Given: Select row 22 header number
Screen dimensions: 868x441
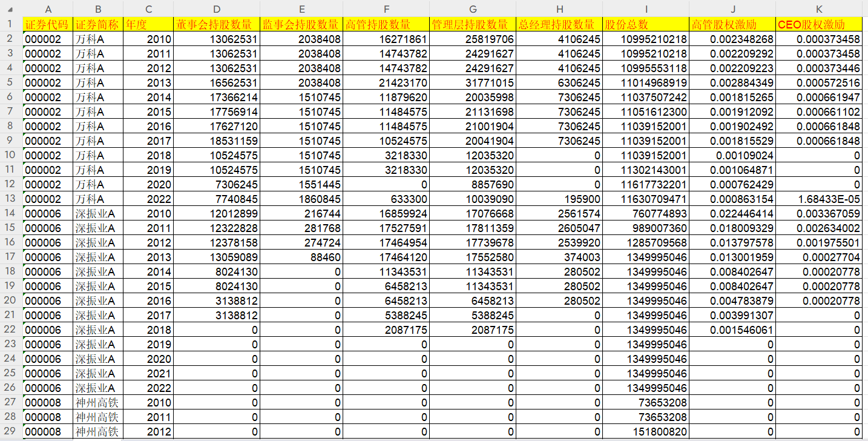Looking at the screenshot, I should [11, 330].
